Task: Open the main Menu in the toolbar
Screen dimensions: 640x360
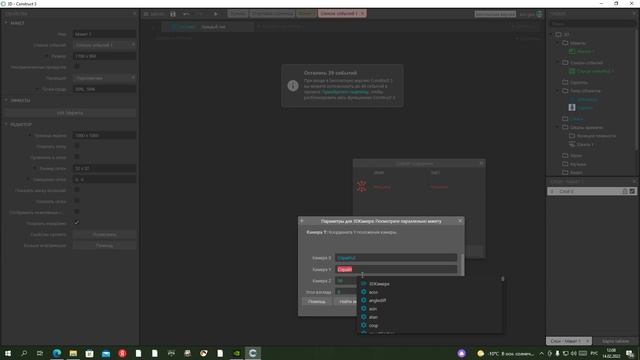Action: pos(153,14)
